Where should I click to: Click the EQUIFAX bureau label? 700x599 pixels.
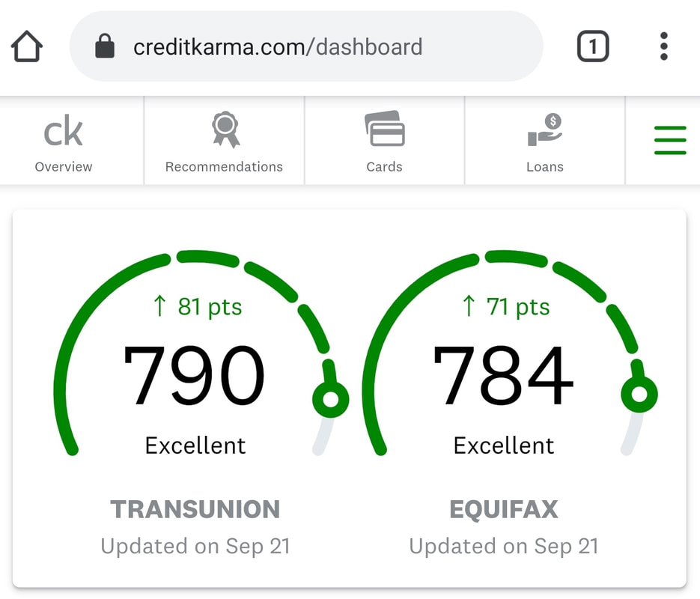click(x=504, y=509)
